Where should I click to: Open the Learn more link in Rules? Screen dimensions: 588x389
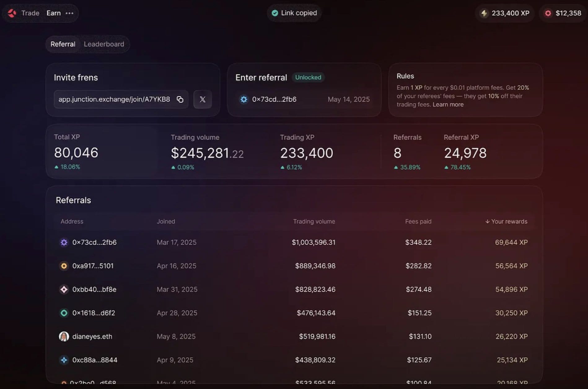point(448,105)
